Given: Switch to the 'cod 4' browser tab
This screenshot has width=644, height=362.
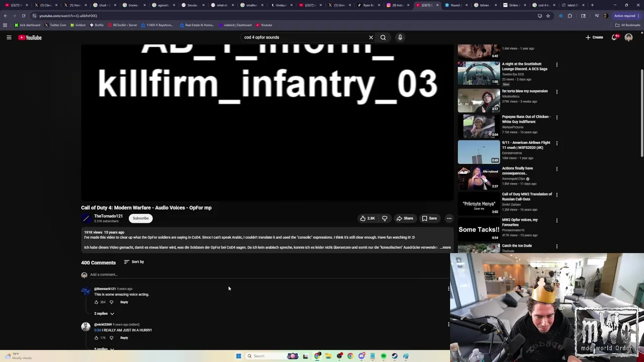Looking at the screenshot, I should pos(543,5).
